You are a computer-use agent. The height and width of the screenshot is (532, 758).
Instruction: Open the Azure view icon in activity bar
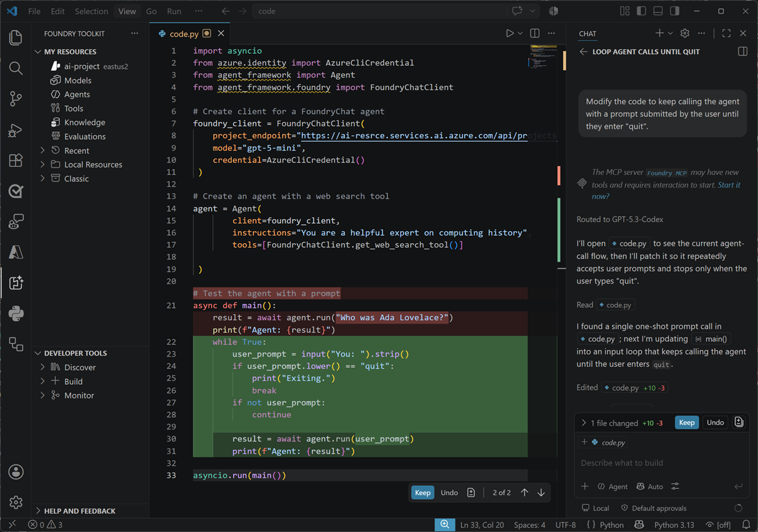pyautogui.click(x=16, y=252)
